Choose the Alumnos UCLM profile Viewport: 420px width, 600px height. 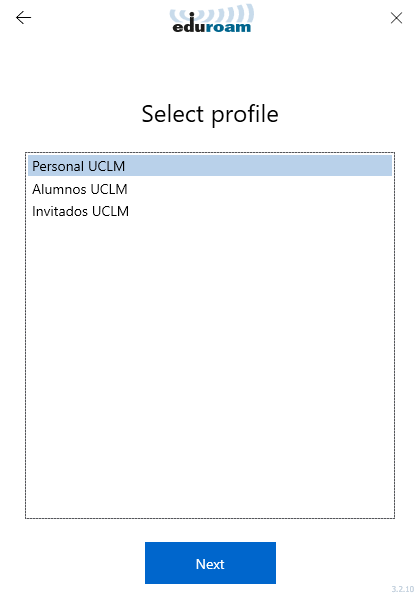pos(210,189)
